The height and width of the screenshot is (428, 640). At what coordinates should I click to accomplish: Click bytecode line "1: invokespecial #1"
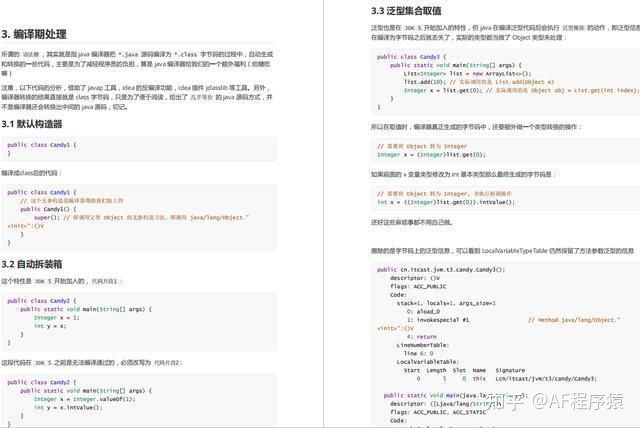pyautogui.click(x=438, y=320)
